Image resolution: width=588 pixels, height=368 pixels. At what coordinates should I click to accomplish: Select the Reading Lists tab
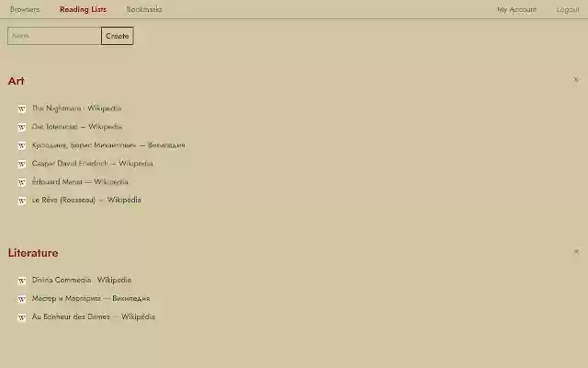click(x=83, y=9)
